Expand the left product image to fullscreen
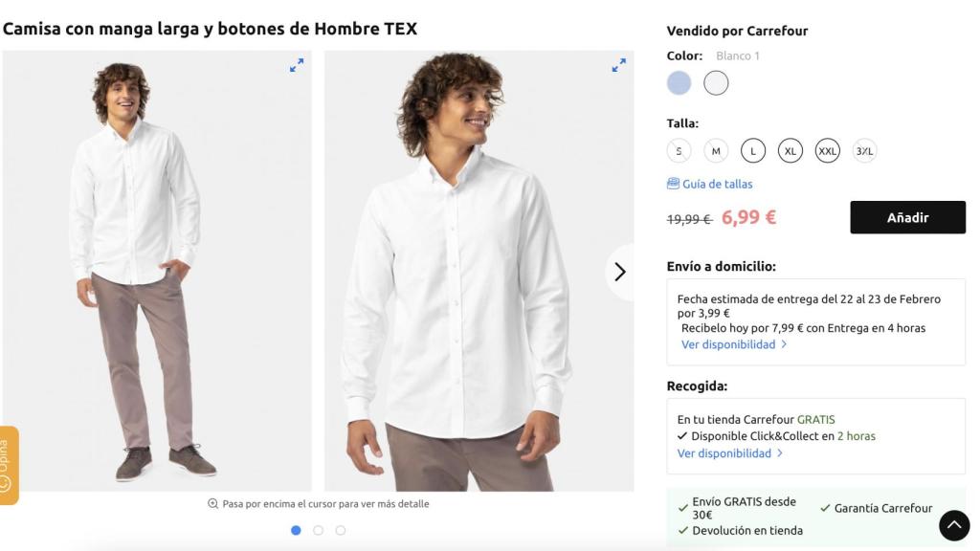Screen dimensions: 980x551 coord(296,66)
